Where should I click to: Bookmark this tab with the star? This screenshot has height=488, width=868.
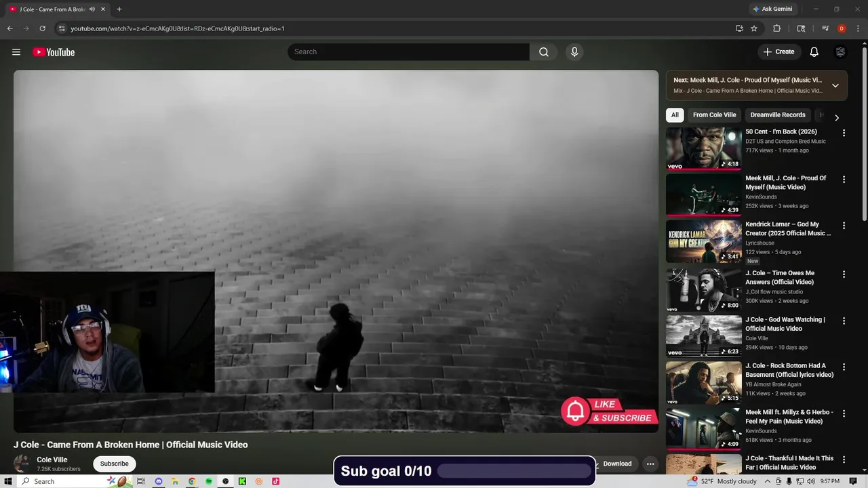coord(754,28)
